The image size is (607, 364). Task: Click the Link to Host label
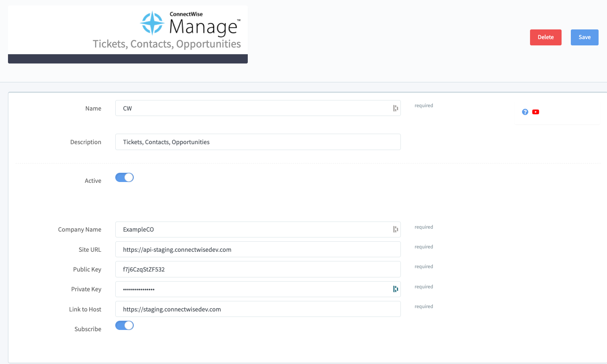tap(85, 309)
